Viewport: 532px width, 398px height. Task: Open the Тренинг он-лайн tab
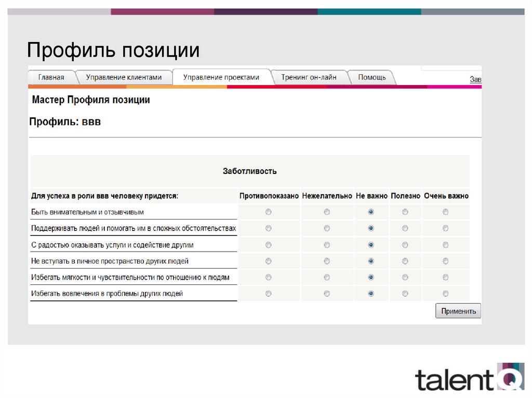click(310, 76)
